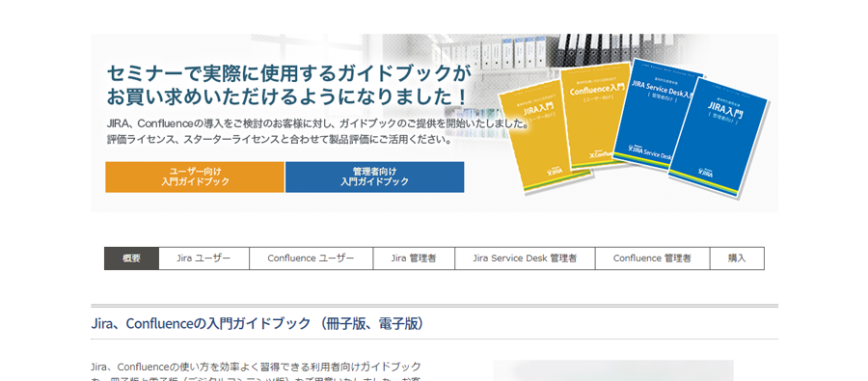Viewport: 868px width, 381px height.
Task: Select the 概要 tab
Action: (x=132, y=259)
